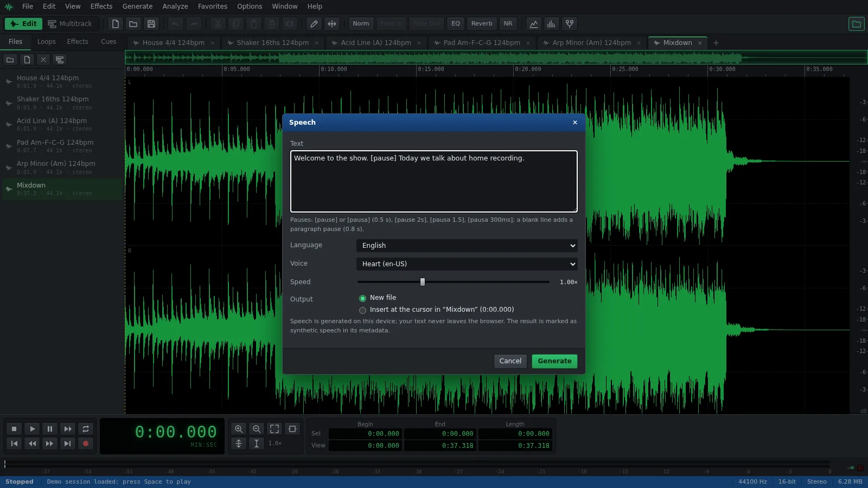Viewport: 868px width, 488px height.
Task: Select the horizontal move arrows tool
Action: click(x=332, y=24)
